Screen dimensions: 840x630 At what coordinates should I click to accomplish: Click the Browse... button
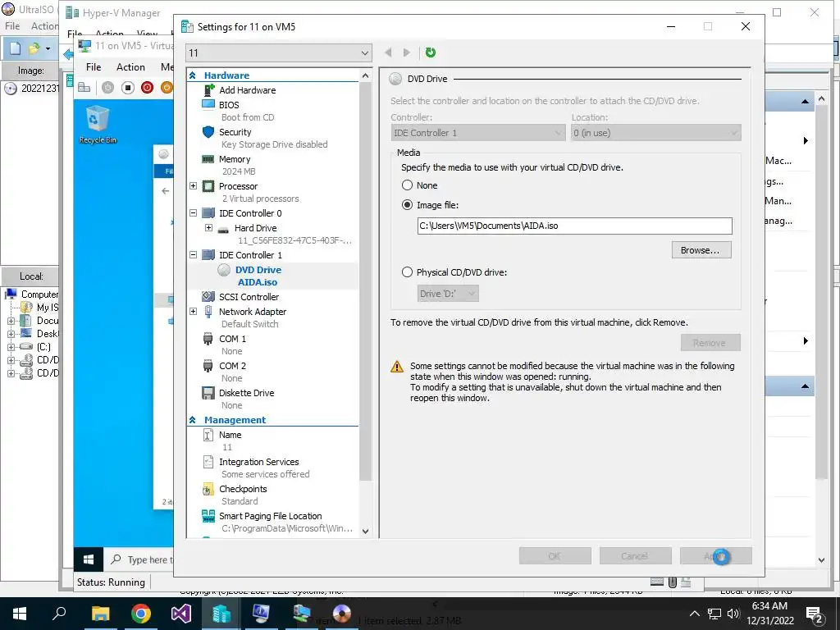[x=701, y=250]
